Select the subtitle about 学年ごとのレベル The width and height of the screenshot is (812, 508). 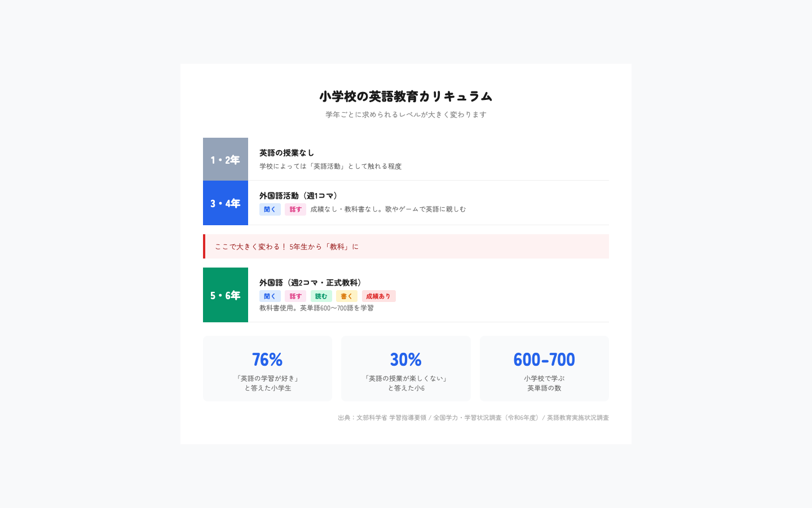tap(405, 115)
